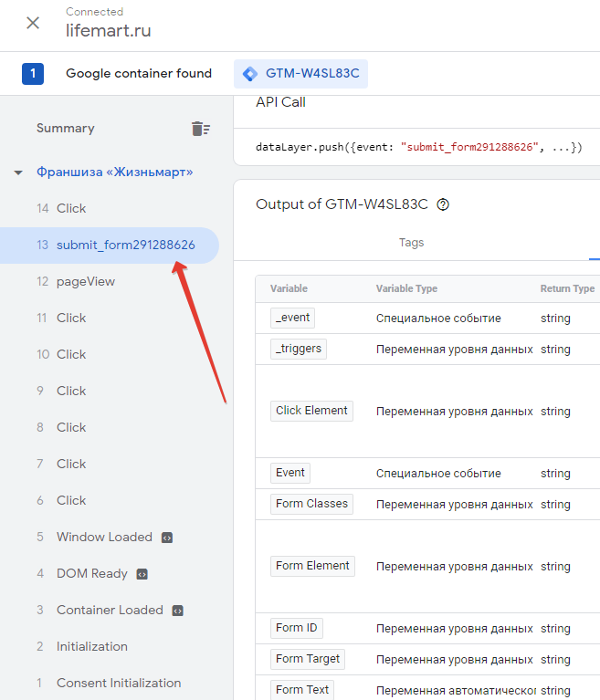Select event 8 Click
600x700 pixels.
(110, 428)
